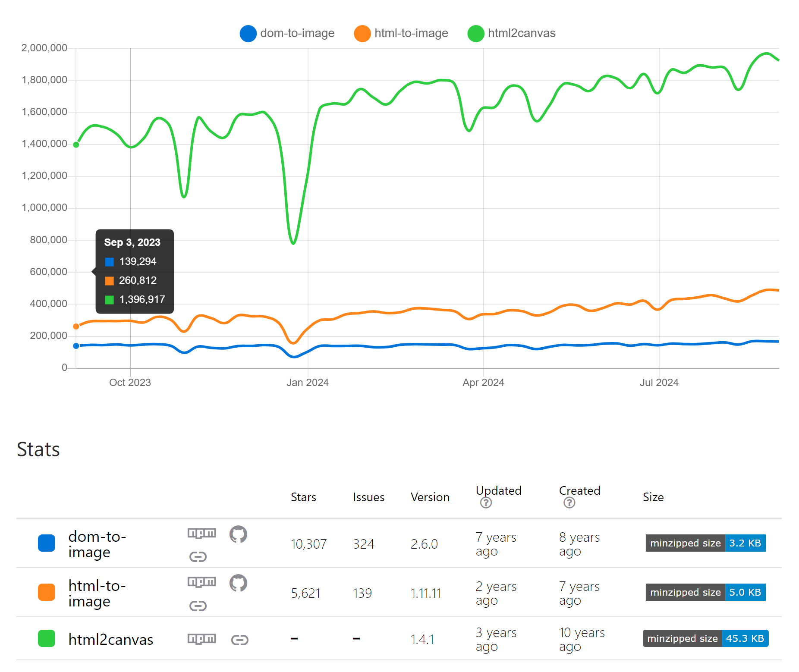Click html-to-image package name in table

coord(97,593)
